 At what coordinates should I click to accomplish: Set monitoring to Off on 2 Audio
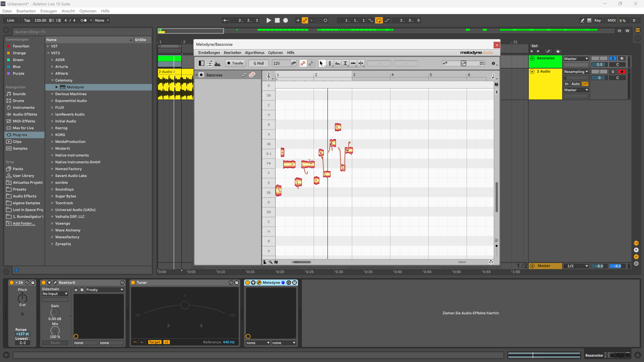[585, 84]
